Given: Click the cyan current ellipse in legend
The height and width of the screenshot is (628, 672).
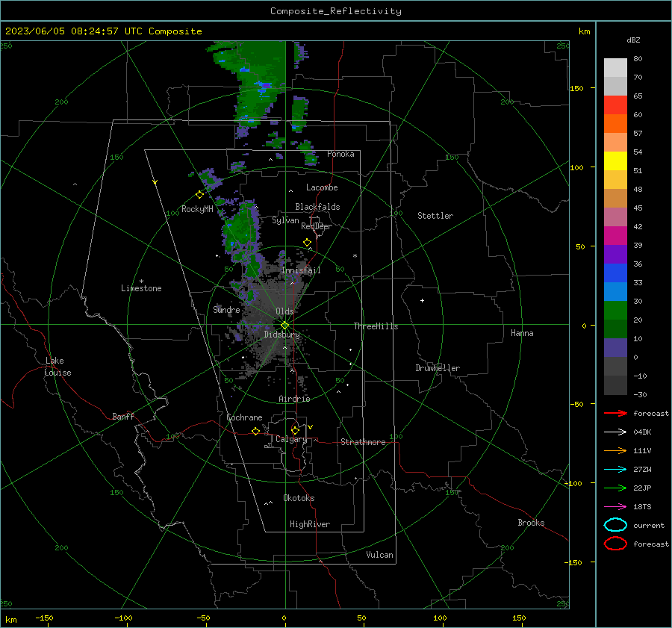Looking at the screenshot, I should click(615, 525).
